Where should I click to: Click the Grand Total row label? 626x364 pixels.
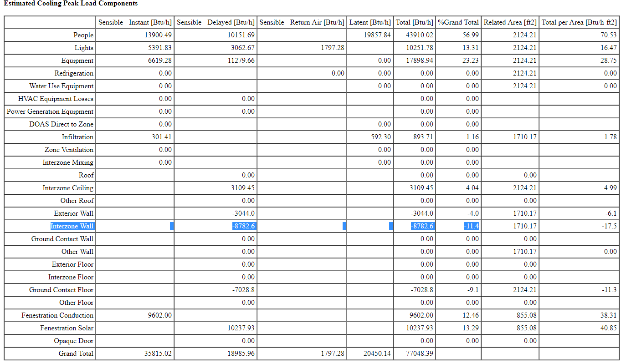click(76, 354)
